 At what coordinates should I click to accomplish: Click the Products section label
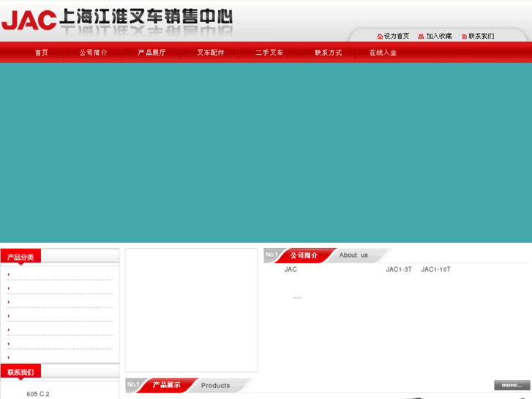215,385
